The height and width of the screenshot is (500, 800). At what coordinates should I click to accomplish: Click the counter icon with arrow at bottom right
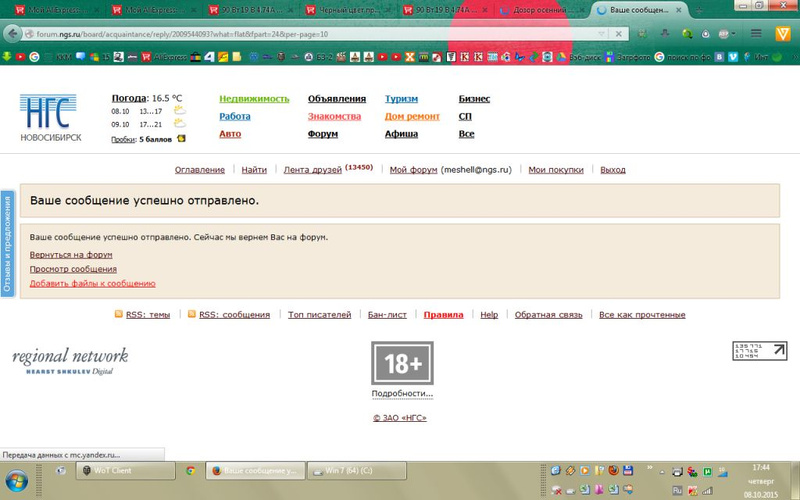click(760, 351)
